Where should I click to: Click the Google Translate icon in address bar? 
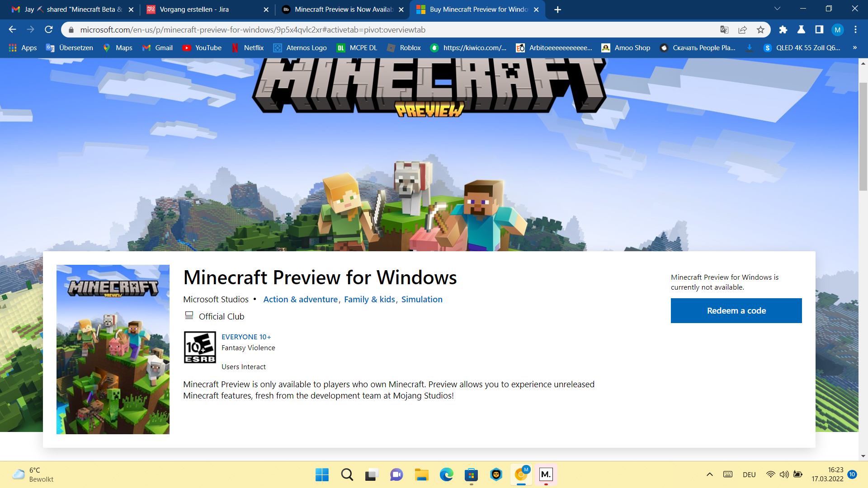[724, 30]
